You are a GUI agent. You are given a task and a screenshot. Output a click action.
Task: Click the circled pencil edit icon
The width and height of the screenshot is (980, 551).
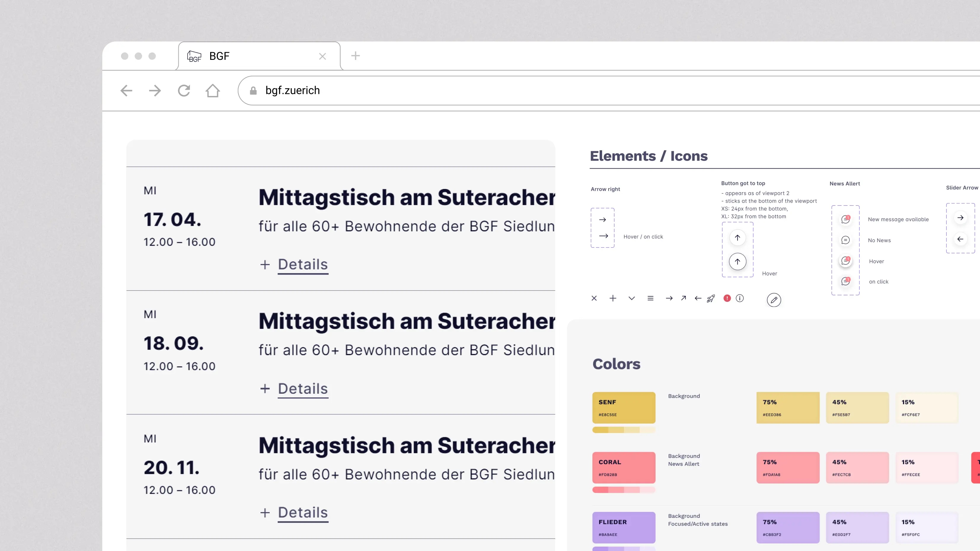tap(774, 300)
